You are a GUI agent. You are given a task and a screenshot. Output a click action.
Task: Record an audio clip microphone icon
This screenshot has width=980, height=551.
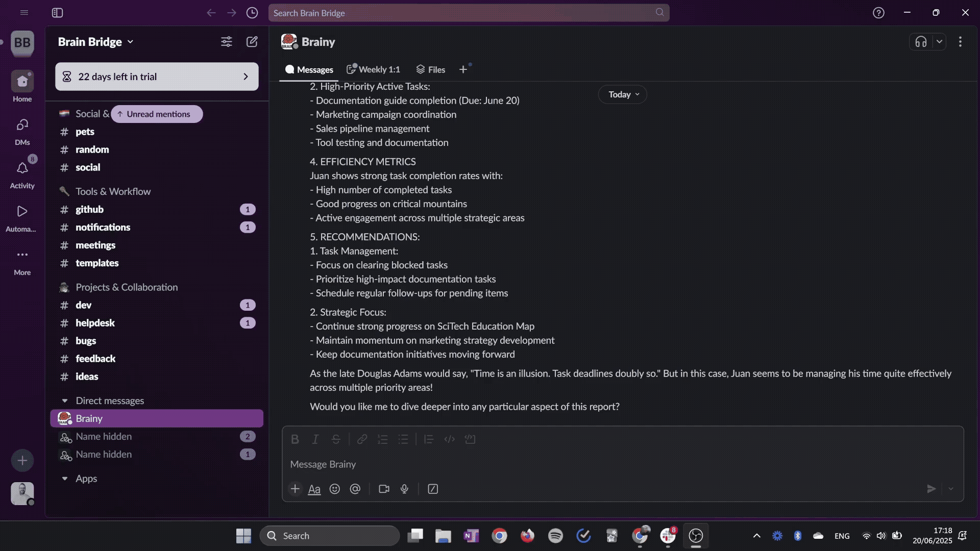404,489
